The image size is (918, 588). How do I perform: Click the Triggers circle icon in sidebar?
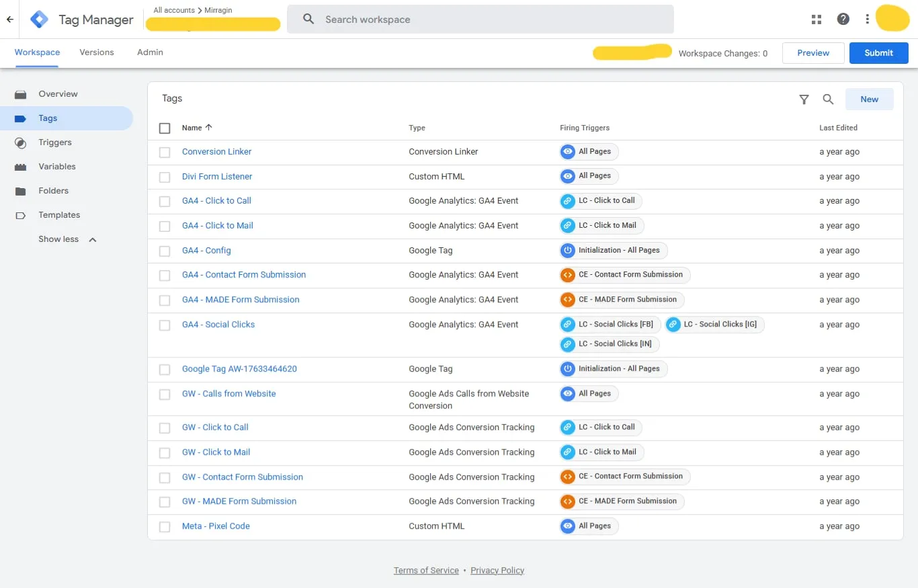point(21,142)
